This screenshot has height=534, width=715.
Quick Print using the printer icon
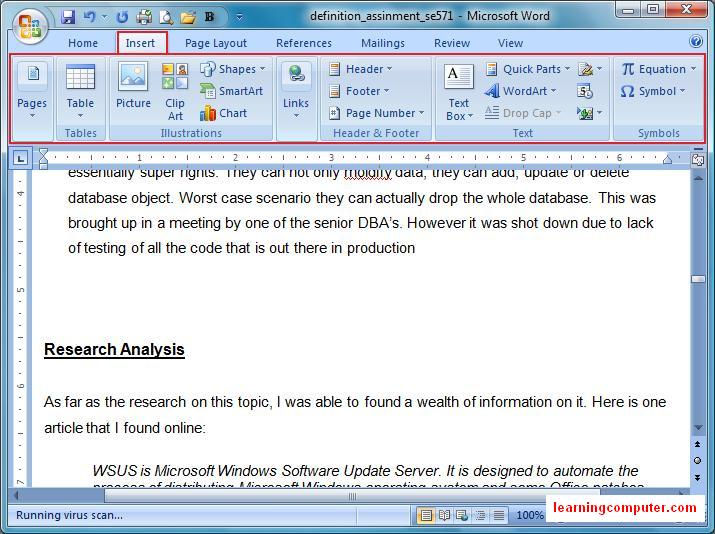click(x=144, y=17)
